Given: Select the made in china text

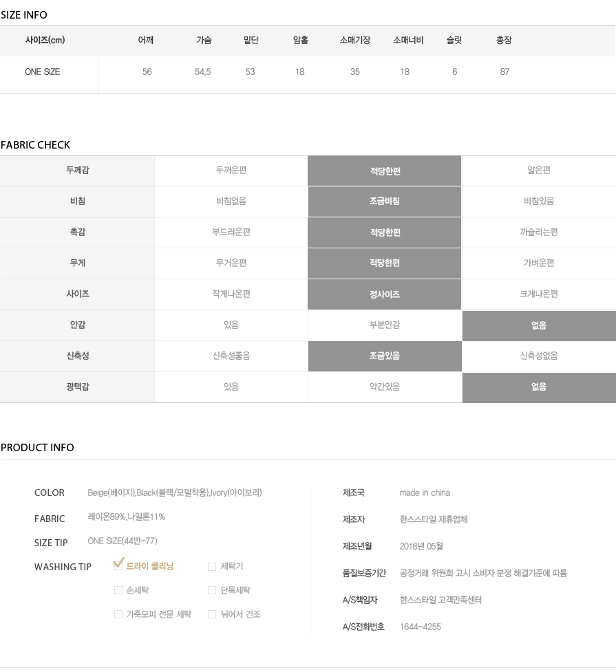Looking at the screenshot, I should point(425,493).
